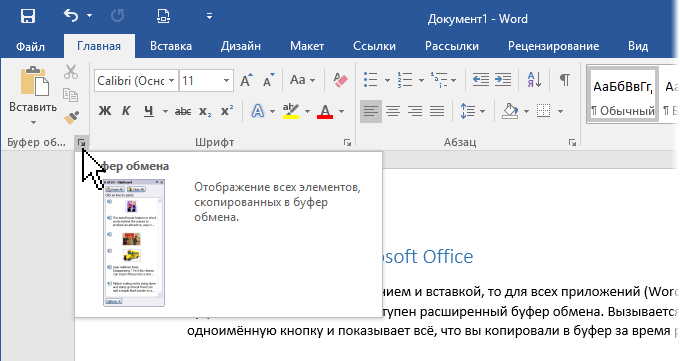
Task: Toggle superscript x² formatting
Action: (x=227, y=112)
